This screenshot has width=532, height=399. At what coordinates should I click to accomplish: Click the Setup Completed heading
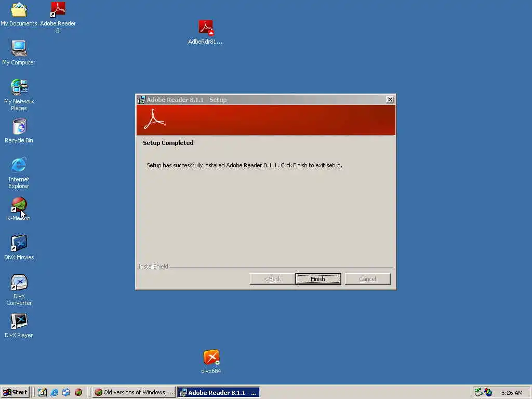168,143
